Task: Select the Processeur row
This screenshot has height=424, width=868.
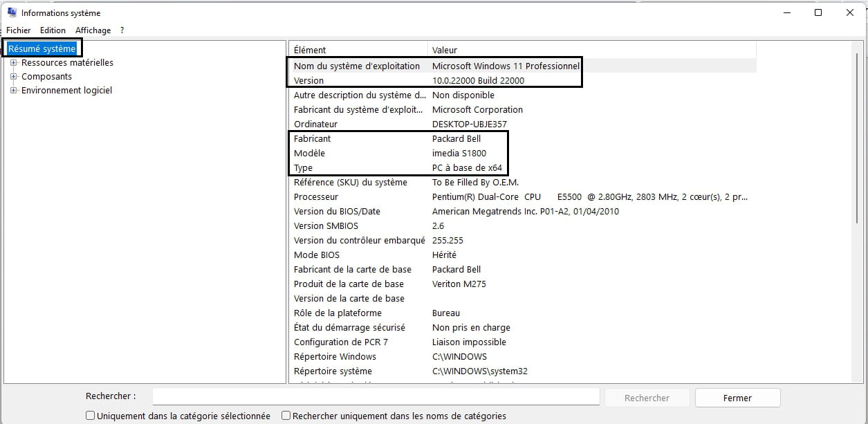Action: click(x=316, y=197)
